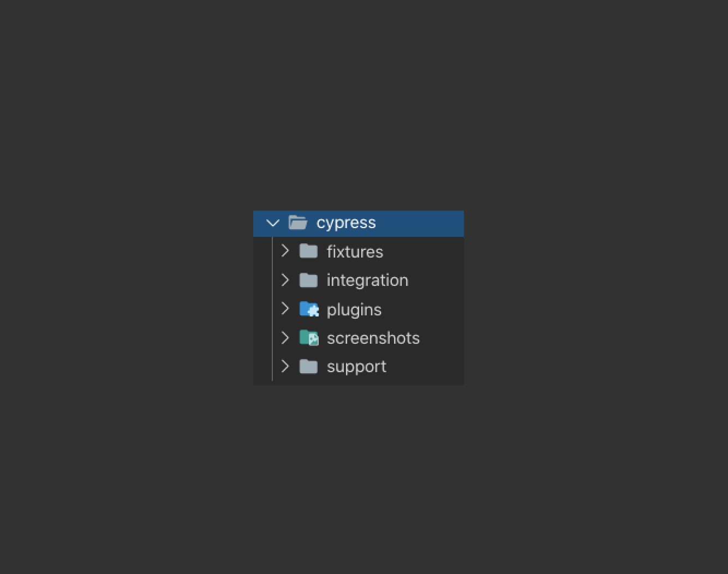Click the fixtures folder icon
Viewport: 728px width, 574px height.
coord(308,252)
